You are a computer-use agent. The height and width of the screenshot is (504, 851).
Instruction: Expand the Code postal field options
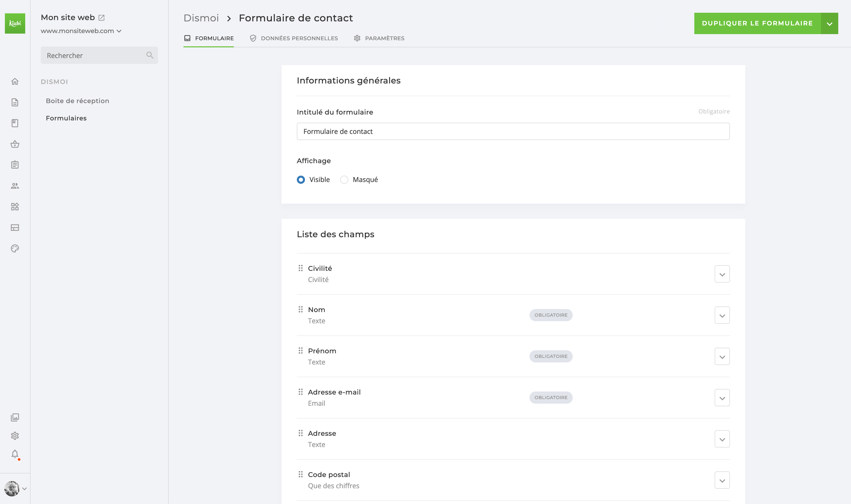pos(722,480)
